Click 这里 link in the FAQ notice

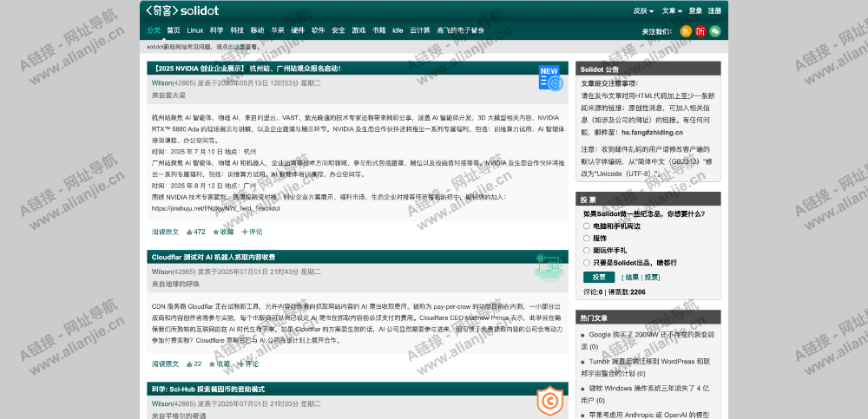pos(240,48)
